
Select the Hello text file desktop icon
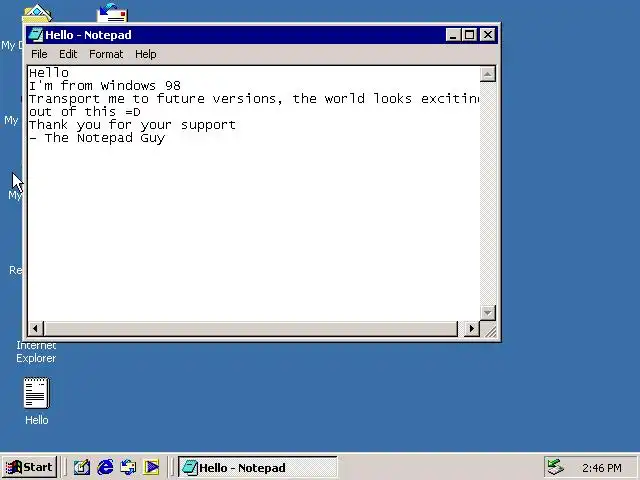tap(37, 393)
